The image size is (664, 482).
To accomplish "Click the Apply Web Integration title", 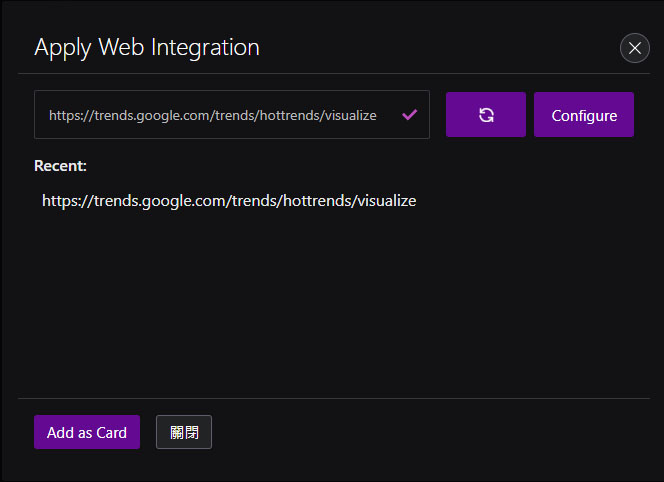I will 147,47.
